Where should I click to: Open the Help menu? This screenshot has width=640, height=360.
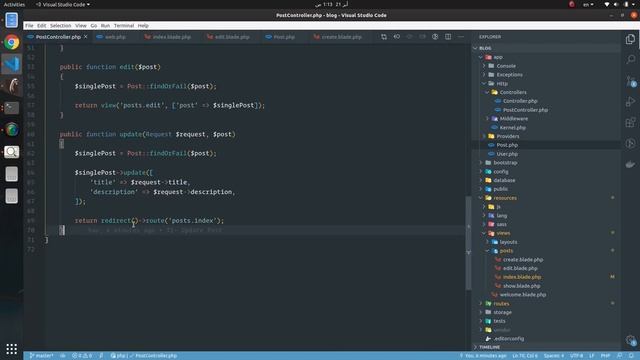coord(143,25)
